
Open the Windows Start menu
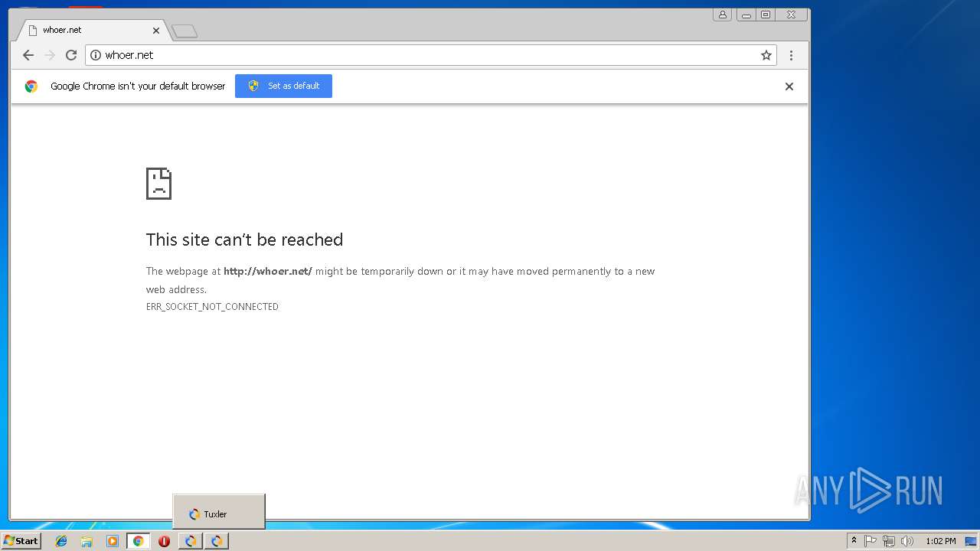(21, 541)
